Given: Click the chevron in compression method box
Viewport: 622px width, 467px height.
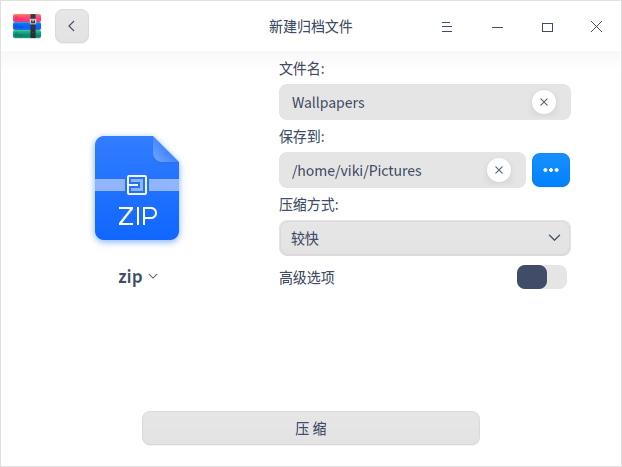Looking at the screenshot, I should click(x=554, y=238).
